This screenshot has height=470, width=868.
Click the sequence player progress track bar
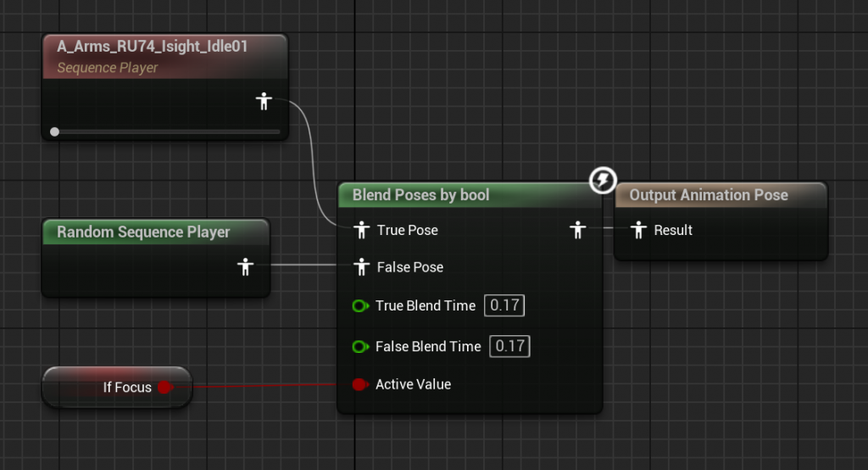pyautogui.click(x=165, y=131)
